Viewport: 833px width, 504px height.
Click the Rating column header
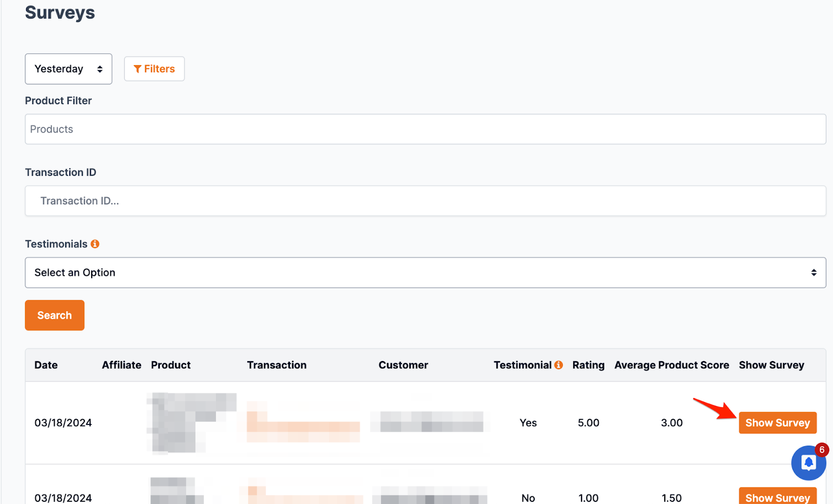coord(588,365)
